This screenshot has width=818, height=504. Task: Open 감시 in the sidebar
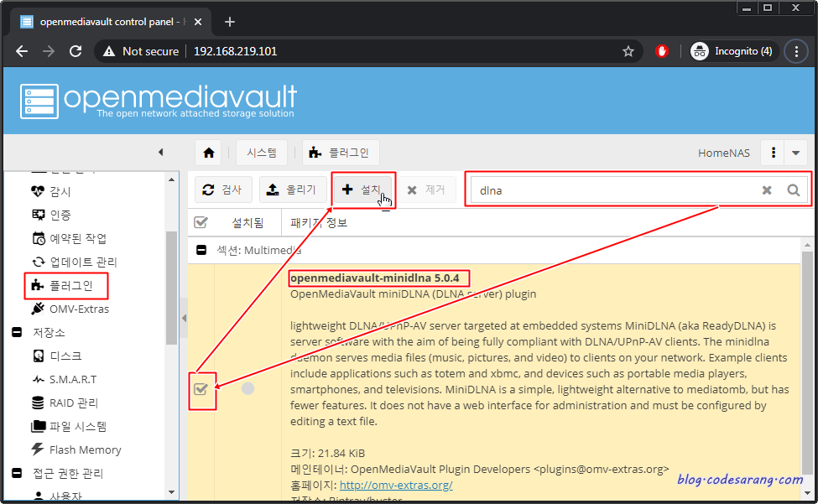click(60, 191)
